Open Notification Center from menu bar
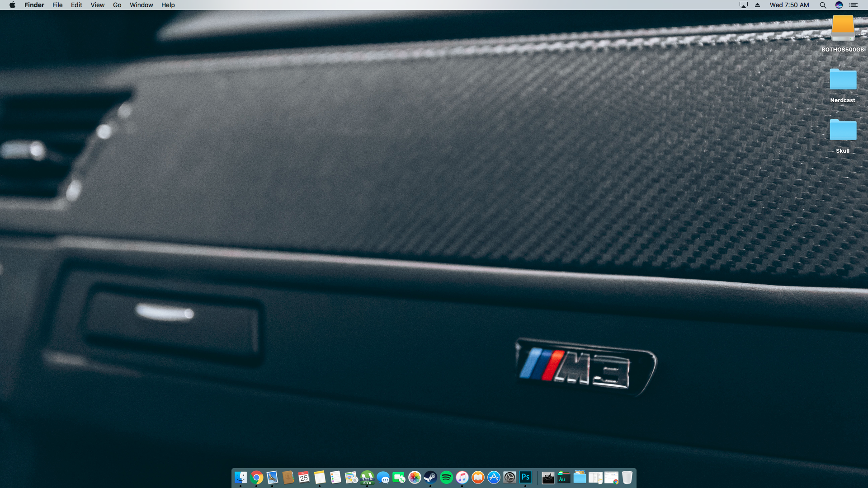868x488 pixels. 854,5
